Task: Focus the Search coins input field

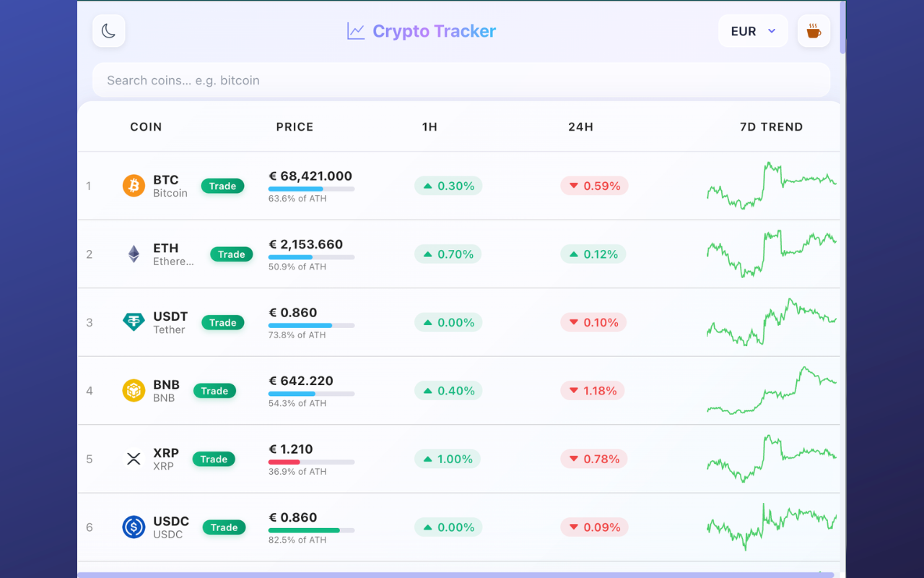Action: (461, 80)
